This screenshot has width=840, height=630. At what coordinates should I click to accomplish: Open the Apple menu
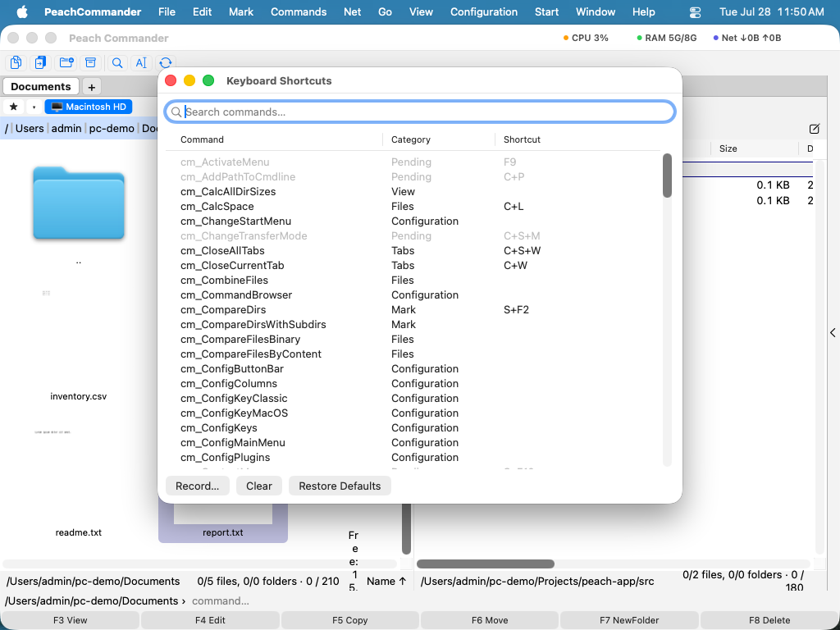click(x=22, y=11)
